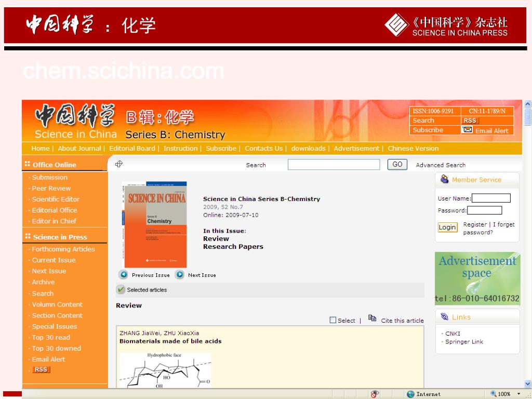Tick the Select checkbox for the article

[x=333, y=320]
